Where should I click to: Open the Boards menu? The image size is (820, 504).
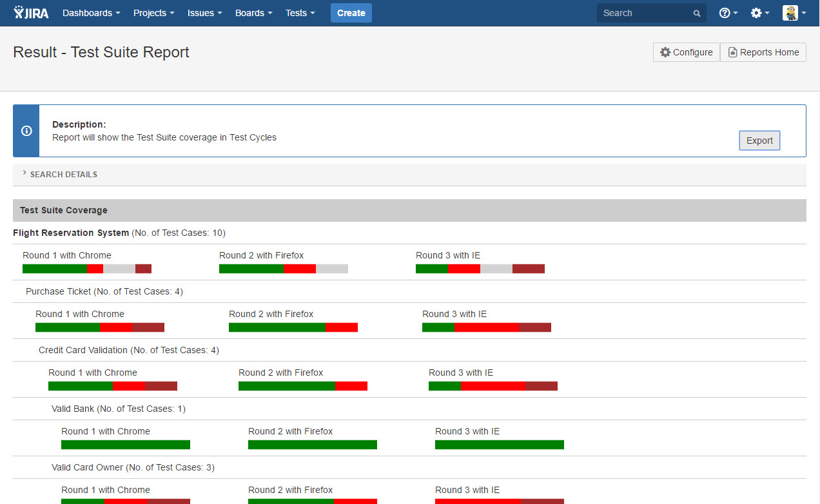[x=253, y=13]
